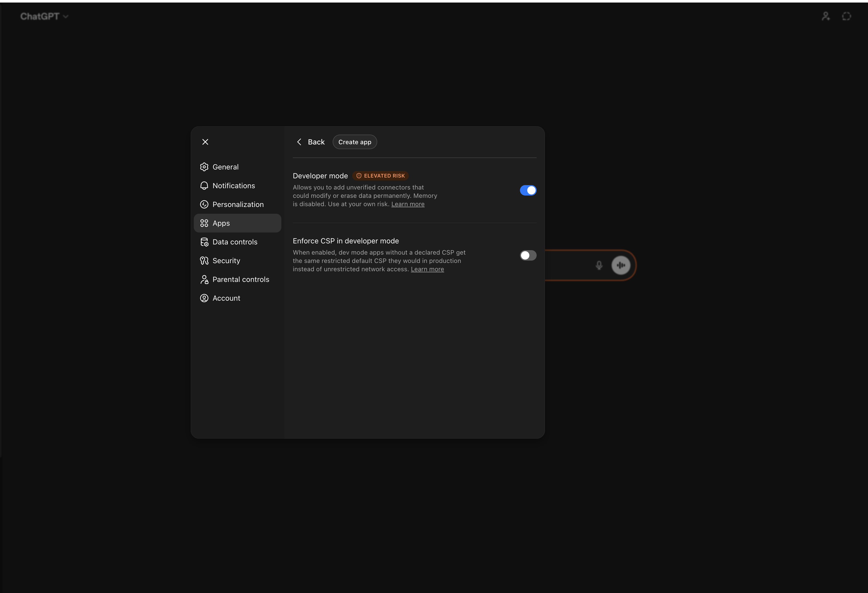Click the General gear icon
Image resolution: width=868 pixels, height=593 pixels.
tap(204, 167)
